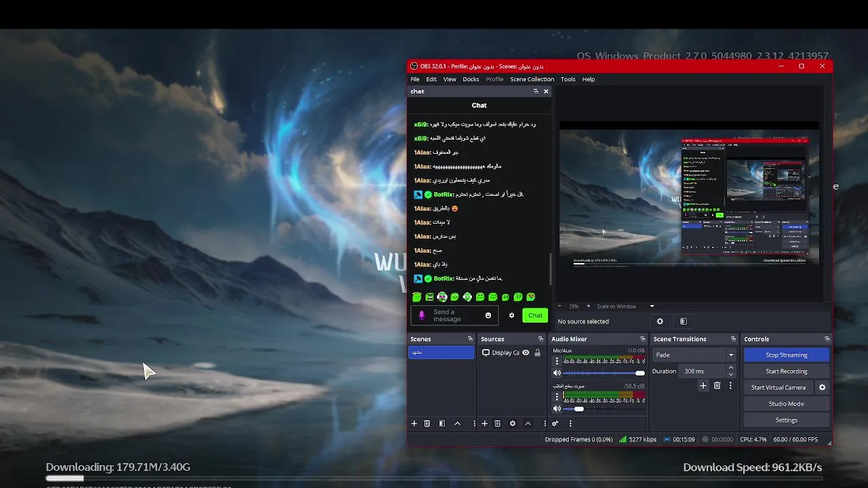
Task: Open the emoji picker in chat message box
Action: (488, 315)
